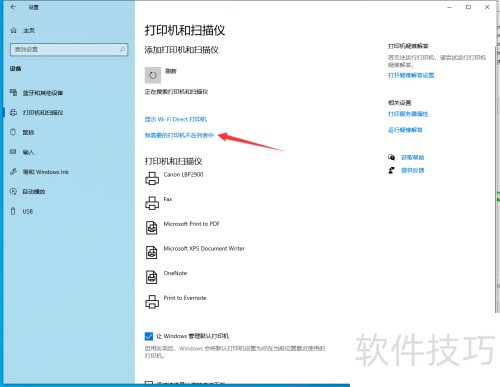
Task: Open the 获取帮助 help link
Action: 412,157
